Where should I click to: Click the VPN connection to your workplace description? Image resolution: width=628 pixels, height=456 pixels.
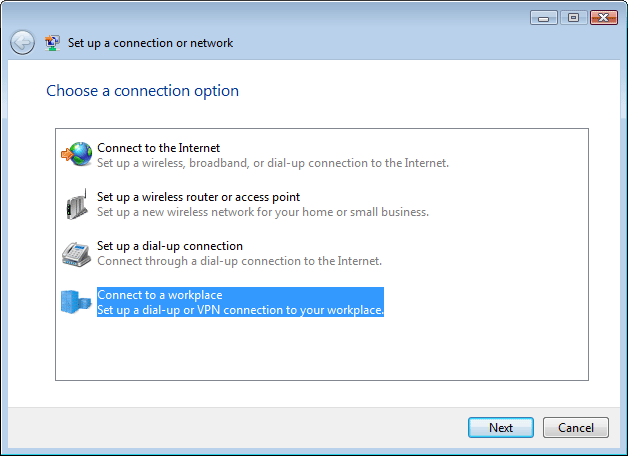coord(240,310)
